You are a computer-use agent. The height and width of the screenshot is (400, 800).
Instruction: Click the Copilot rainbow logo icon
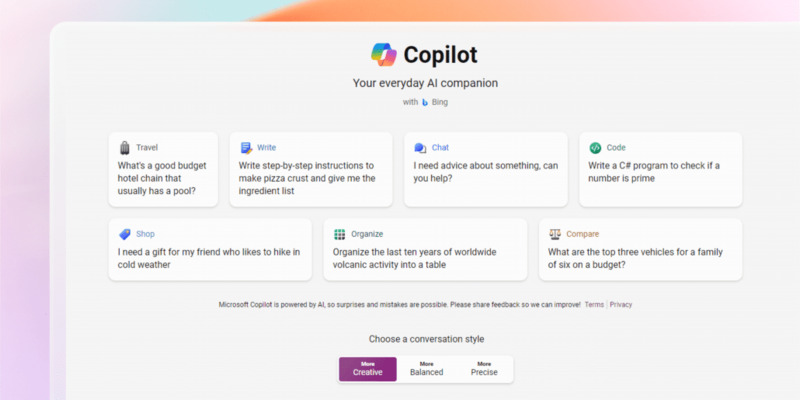(384, 55)
